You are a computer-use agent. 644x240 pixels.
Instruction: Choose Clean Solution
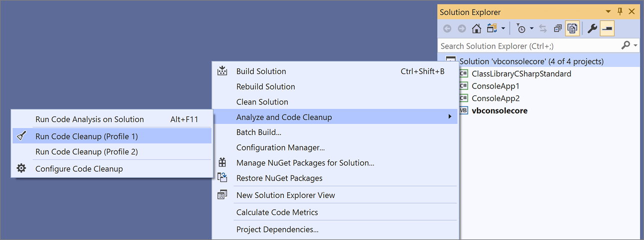pyautogui.click(x=335, y=102)
